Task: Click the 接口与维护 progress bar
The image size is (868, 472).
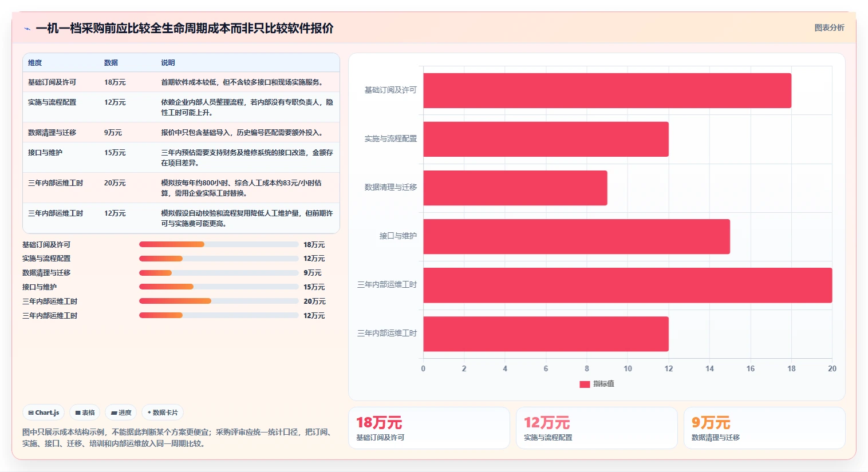Action: click(x=219, y=287)
